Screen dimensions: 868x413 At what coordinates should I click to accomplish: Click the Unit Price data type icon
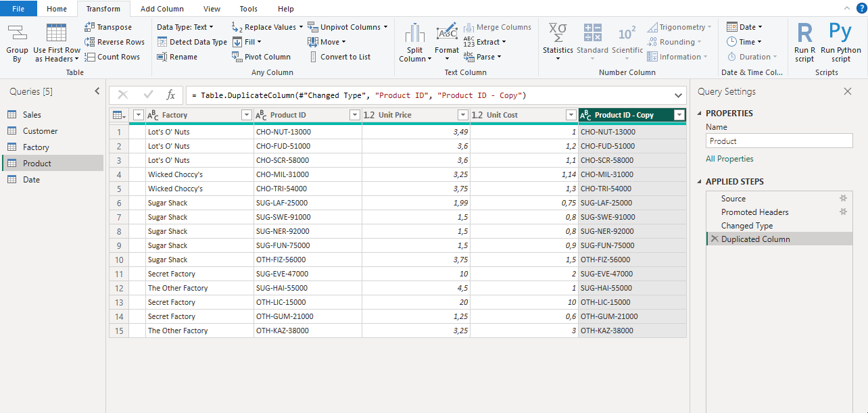click(369, 115)
